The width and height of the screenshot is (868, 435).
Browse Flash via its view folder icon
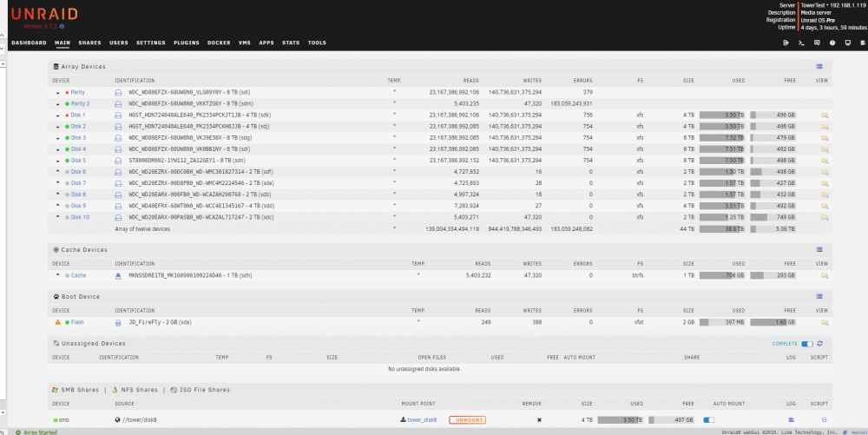(x=825, y=322)
